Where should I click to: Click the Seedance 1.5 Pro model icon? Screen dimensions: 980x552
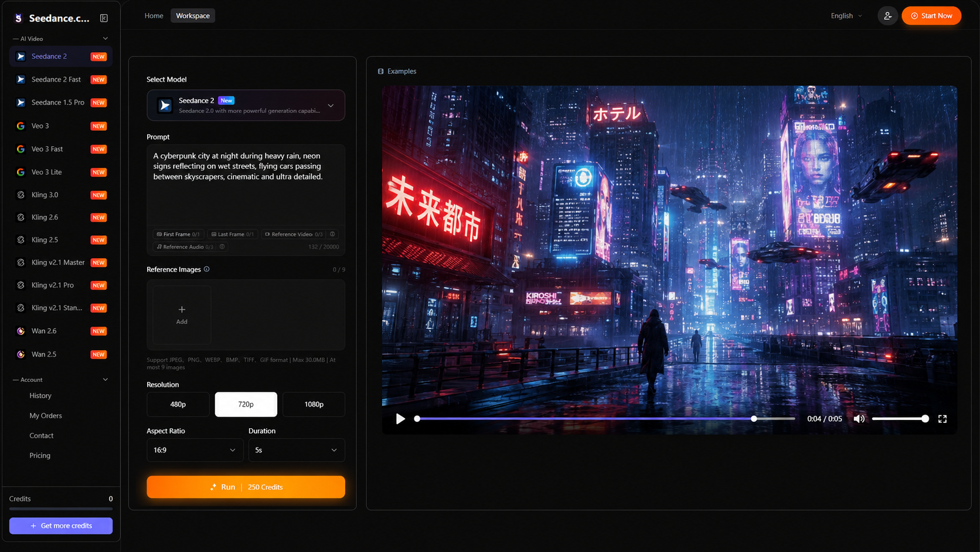point(21,102)
